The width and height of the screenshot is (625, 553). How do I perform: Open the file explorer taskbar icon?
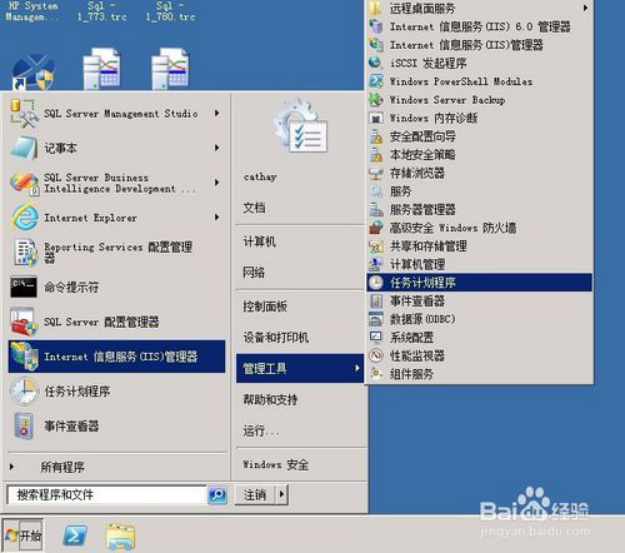coord(121,536)
